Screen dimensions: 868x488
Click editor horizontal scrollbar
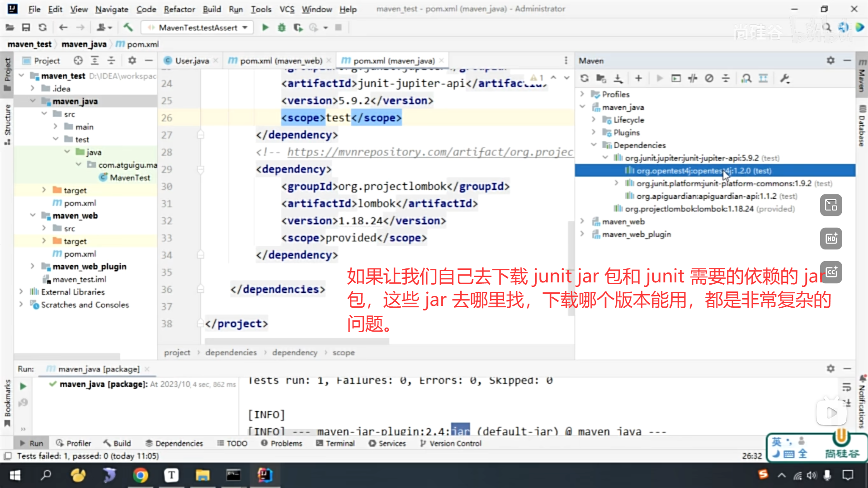tap(297, 341)
